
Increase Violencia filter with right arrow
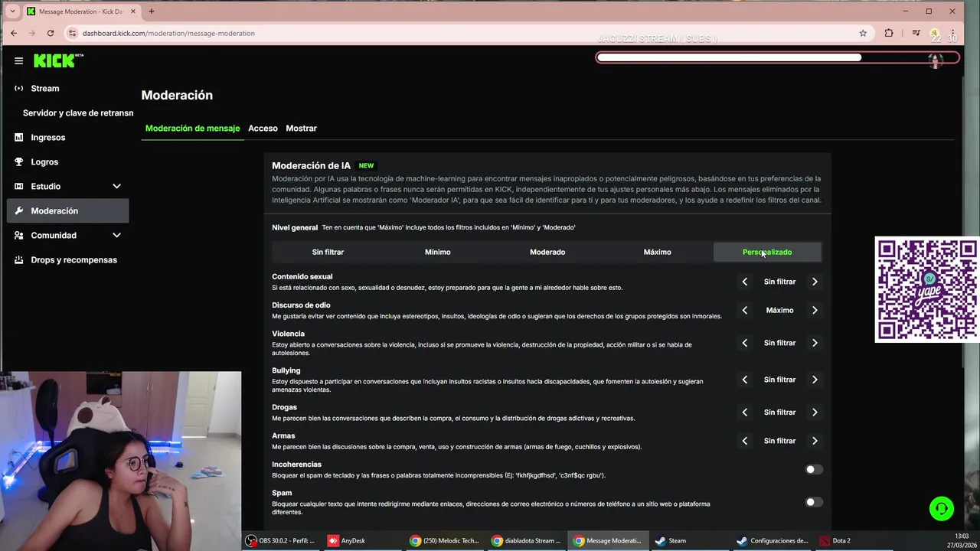tap(815, 343)
